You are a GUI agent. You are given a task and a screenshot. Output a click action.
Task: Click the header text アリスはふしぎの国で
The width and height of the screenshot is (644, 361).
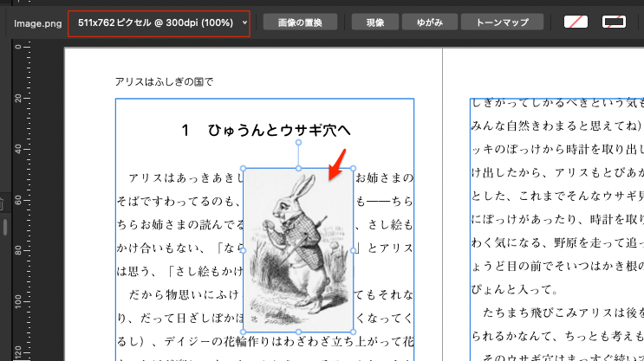tap(164, 82)
